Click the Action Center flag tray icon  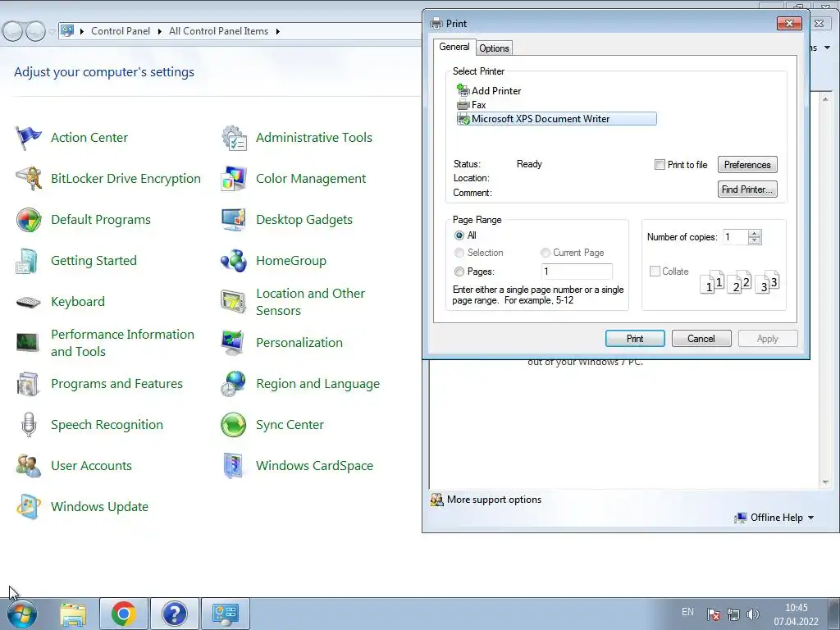pyautogui.click(x=713, y=614)
